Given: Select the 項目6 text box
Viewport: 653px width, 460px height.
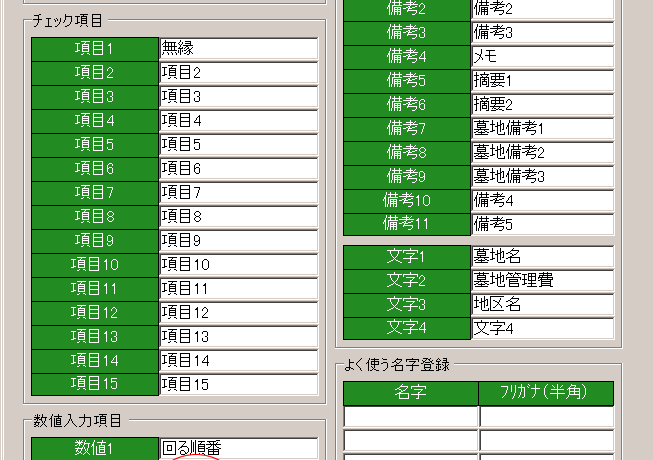Looking at the screenshot, I should coord(239,169).
